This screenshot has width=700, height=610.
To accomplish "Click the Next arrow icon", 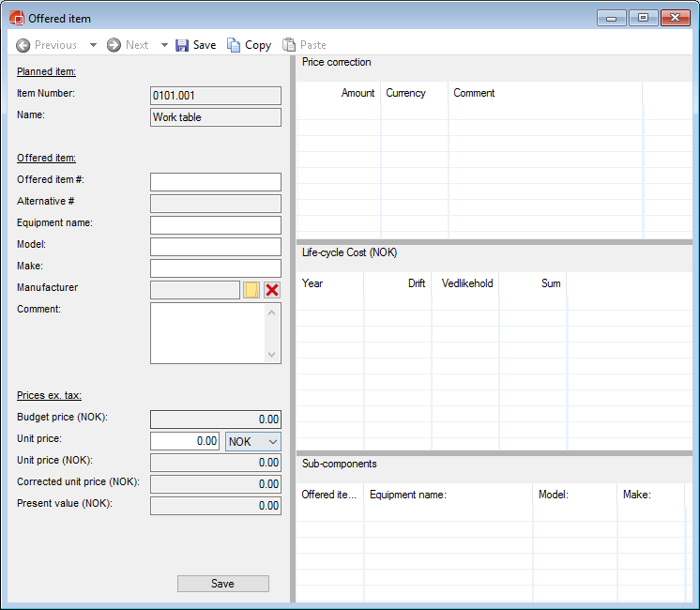I will (114, 45).
